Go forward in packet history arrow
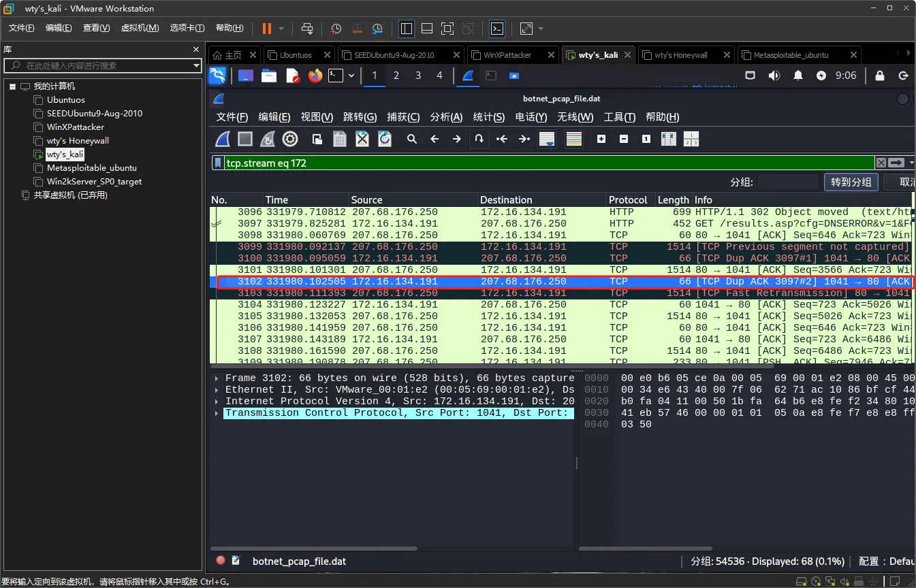 457,139
